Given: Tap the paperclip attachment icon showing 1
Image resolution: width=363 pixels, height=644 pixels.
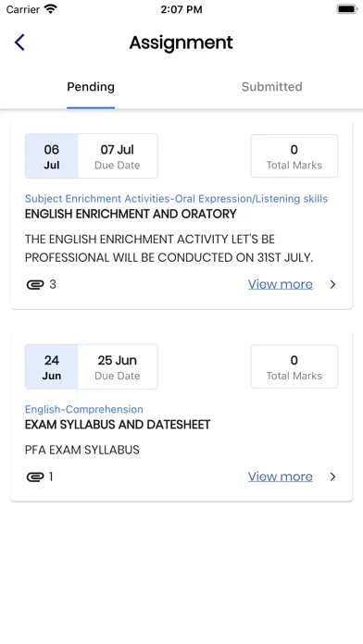Looking at the screenshot, I should click(x=35, y=477).
